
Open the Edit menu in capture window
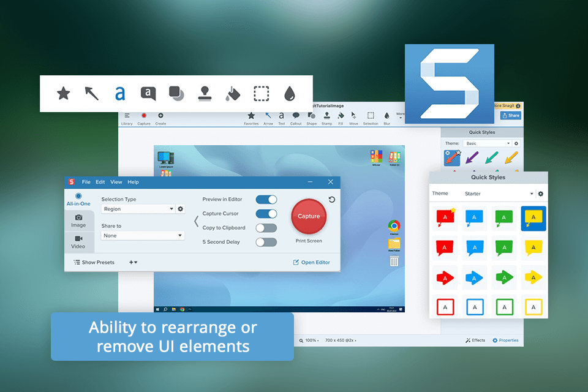pyautogui.click(x=100, y=182)
